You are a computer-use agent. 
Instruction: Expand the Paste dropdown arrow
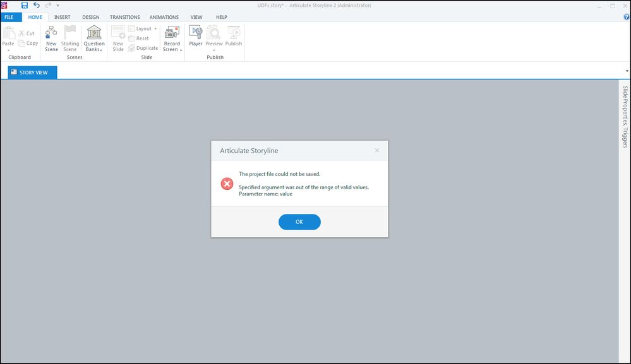click(x=8, y=50)
